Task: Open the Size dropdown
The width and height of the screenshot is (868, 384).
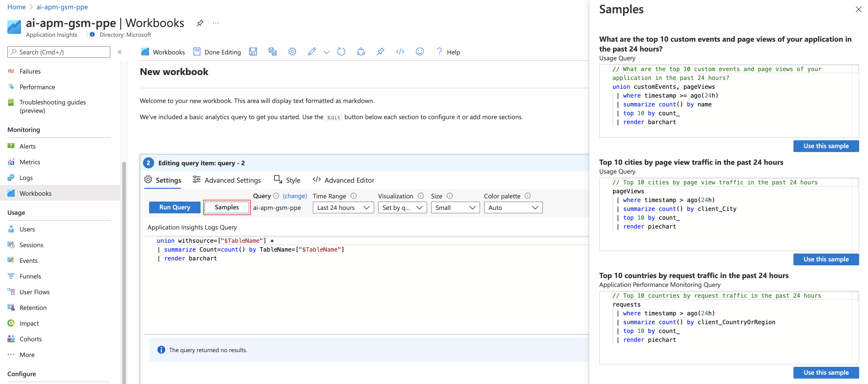Action: pos(455,207)
